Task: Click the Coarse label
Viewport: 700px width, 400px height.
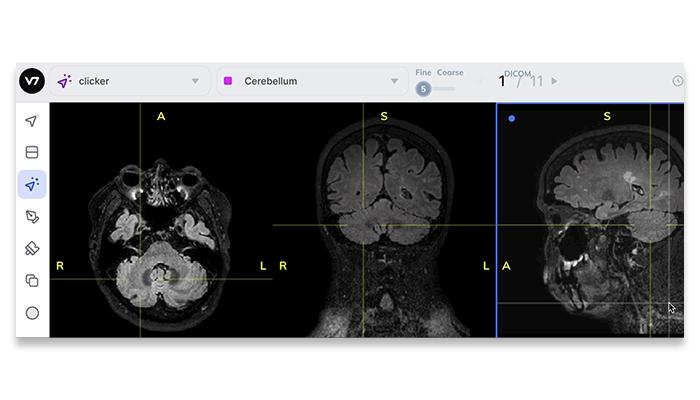Action: 450,72
